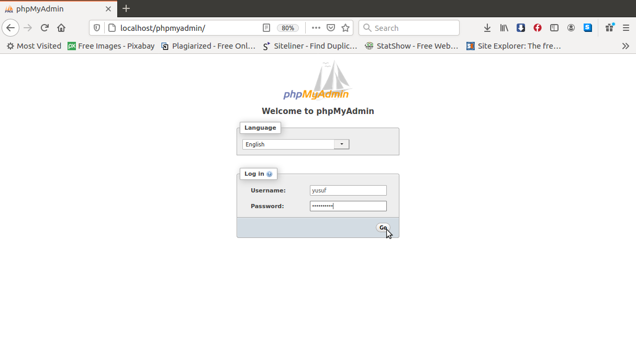
Task: Open page actions three-dots menu
Action: (x=316, y=28)
